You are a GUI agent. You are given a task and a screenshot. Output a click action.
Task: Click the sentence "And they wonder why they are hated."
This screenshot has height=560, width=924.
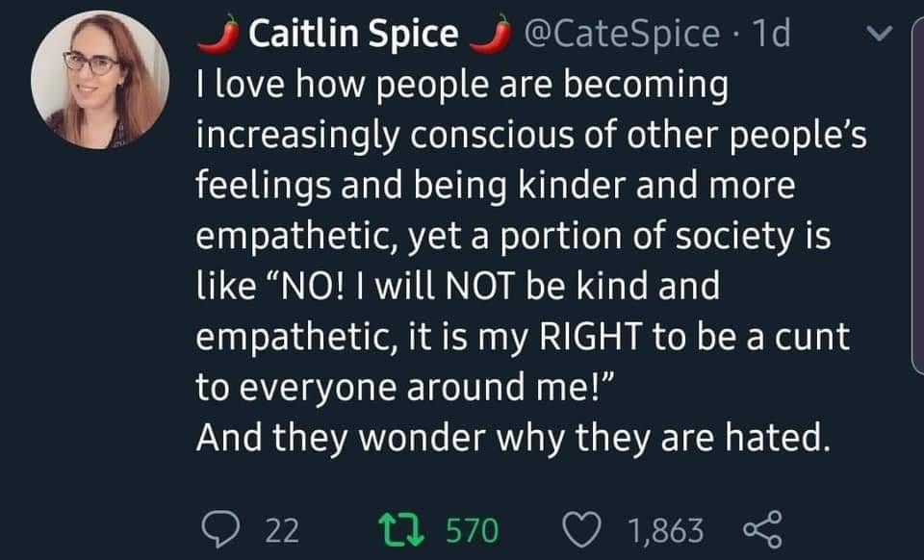[x=512, y=439]
